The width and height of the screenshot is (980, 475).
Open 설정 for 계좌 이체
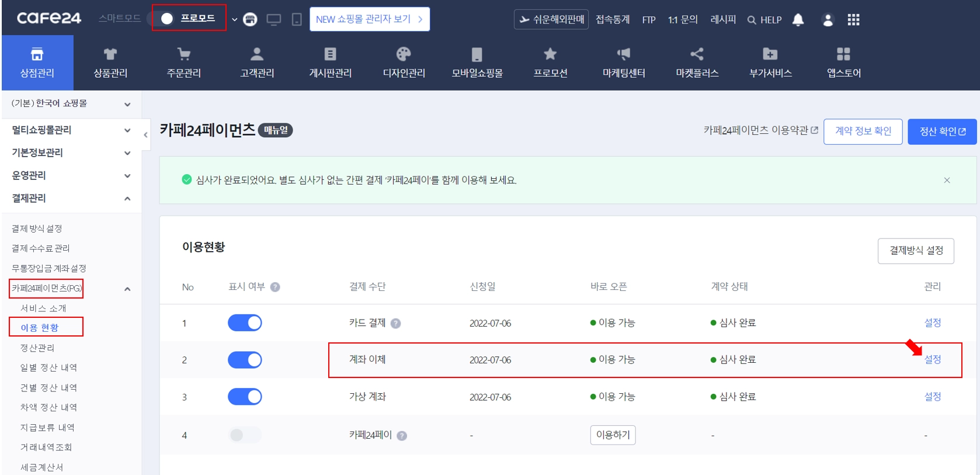point(933,359)
